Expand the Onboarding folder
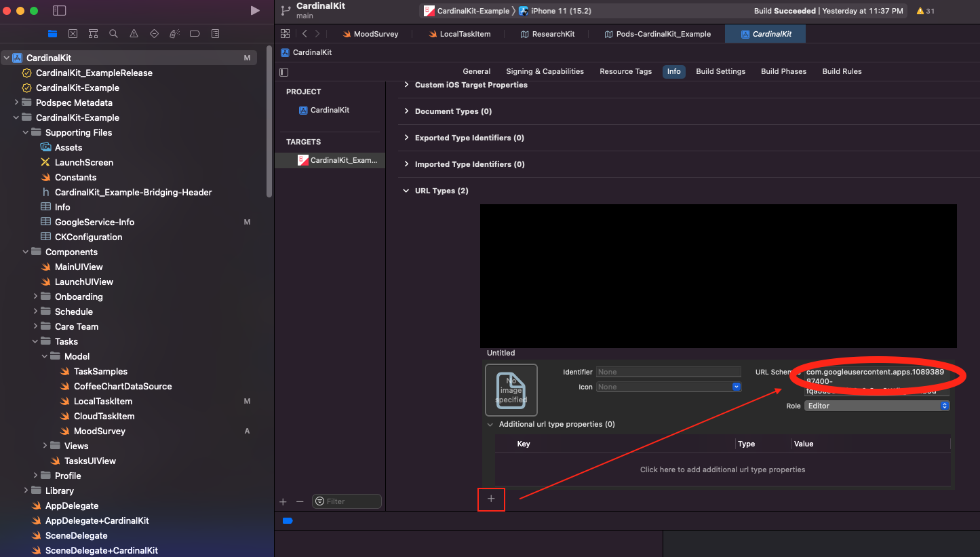The image size is (980, 557). (x=35, y=296)
